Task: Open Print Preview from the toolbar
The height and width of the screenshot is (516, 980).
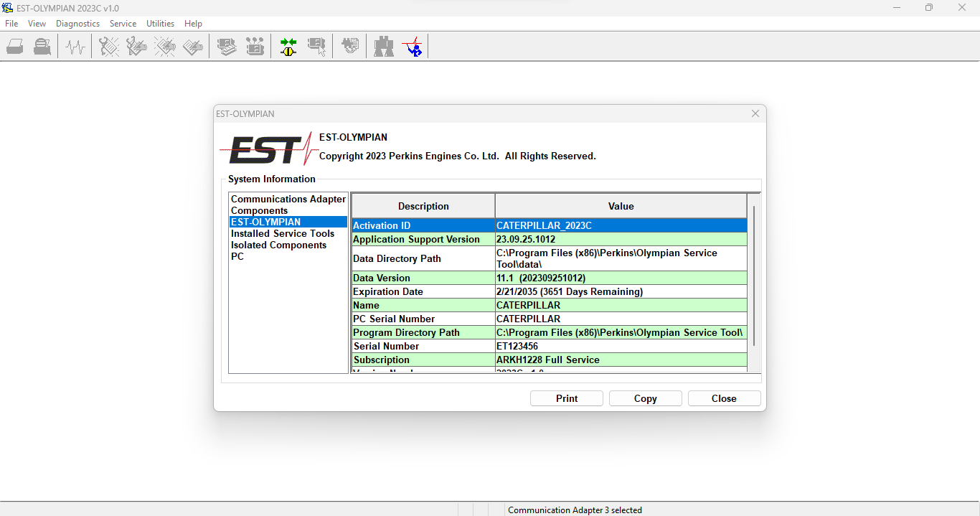Action: (42, 47)
